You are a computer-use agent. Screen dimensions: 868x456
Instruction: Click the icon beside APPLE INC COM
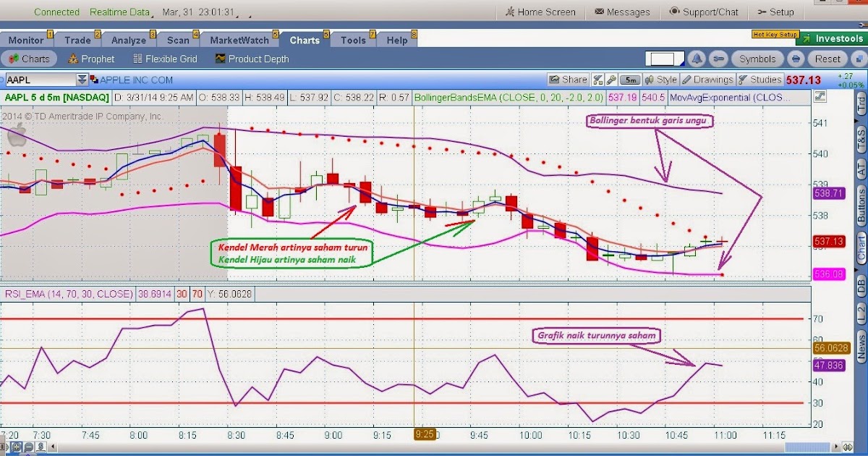(x=93, y=80)
